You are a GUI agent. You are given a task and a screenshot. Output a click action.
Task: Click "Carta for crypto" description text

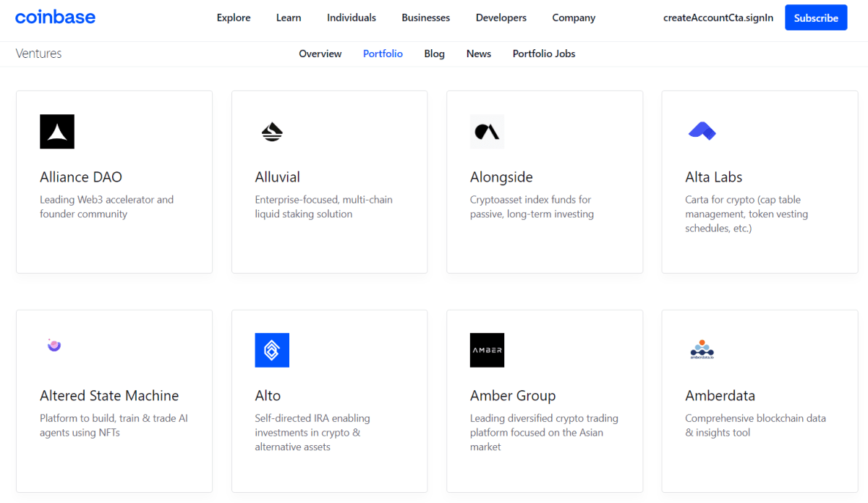[x=746, y=214]
